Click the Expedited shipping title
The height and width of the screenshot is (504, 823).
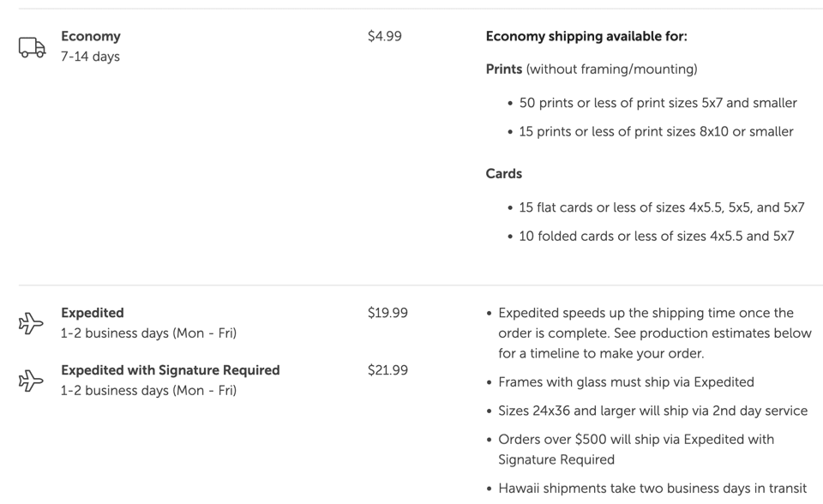tap(93, 313)
